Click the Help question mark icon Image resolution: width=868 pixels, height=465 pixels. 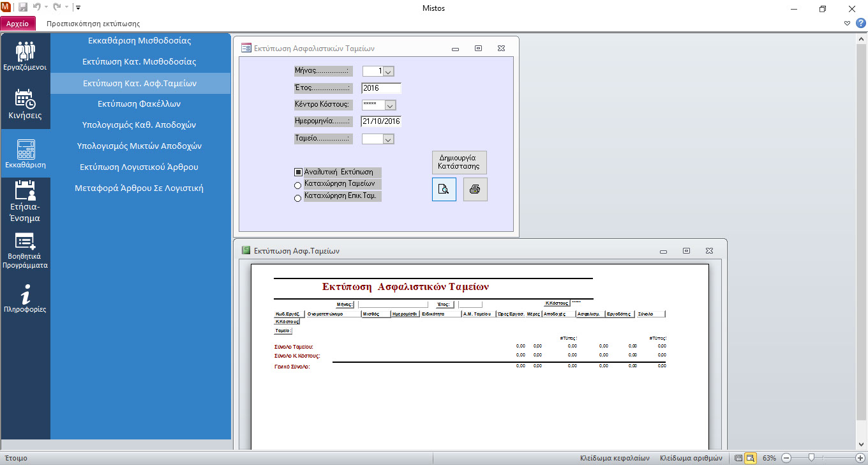click(x=860, y=24)
